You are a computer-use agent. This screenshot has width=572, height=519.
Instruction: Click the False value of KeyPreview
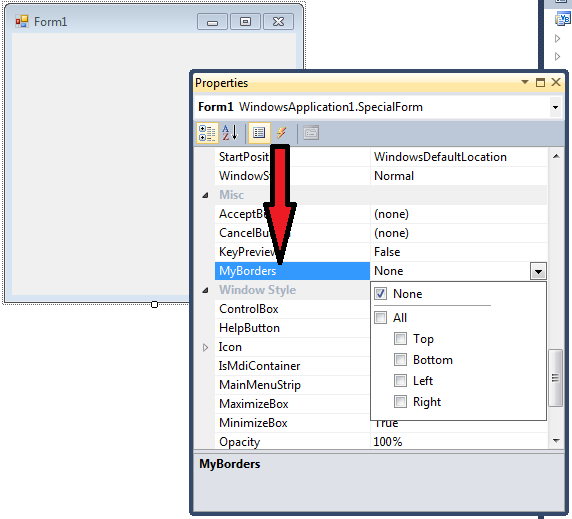[387, 252]
